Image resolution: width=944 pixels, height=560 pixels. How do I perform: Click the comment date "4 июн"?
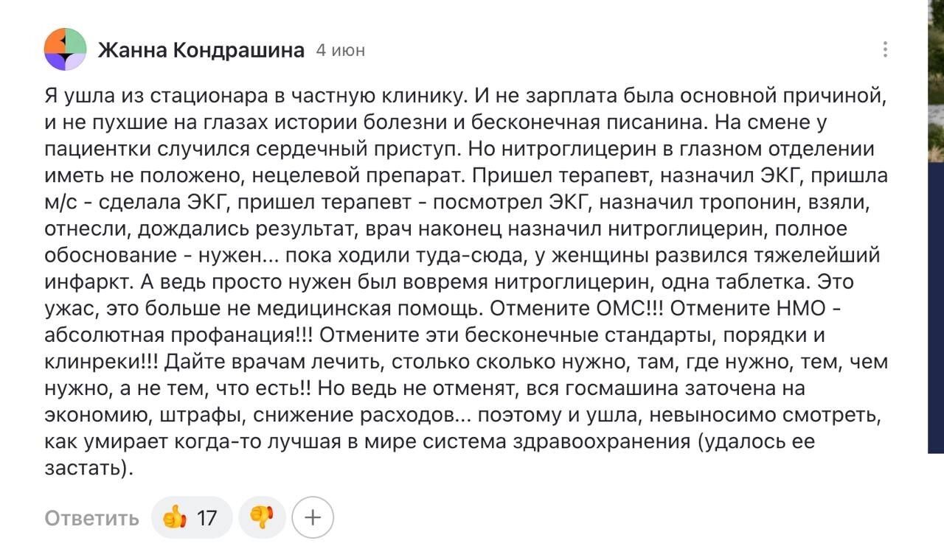point(340,50)
